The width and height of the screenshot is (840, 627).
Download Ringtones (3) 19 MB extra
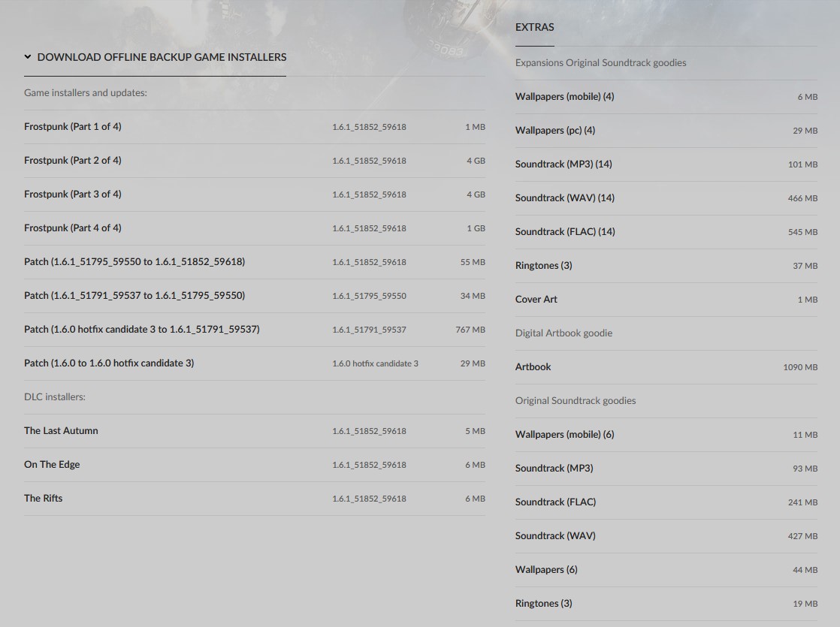point(666,603)
